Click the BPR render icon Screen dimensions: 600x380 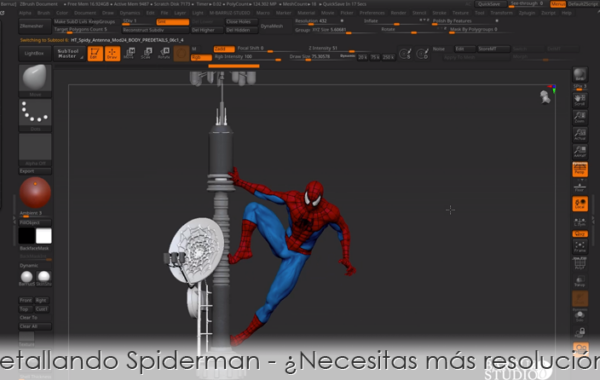[x=580, y=75]
